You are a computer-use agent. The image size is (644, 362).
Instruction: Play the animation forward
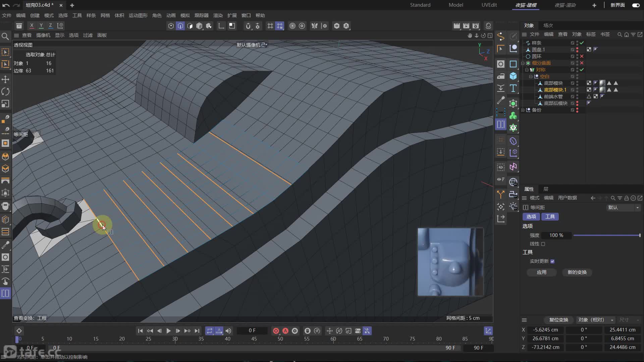point(168,331)
